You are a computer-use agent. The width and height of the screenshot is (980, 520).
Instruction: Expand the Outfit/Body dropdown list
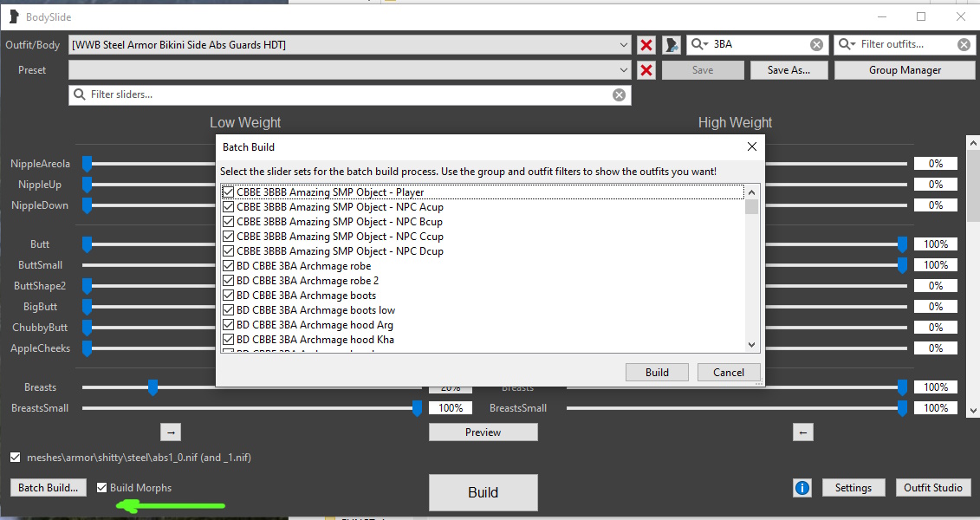click(x=625, y=45)
